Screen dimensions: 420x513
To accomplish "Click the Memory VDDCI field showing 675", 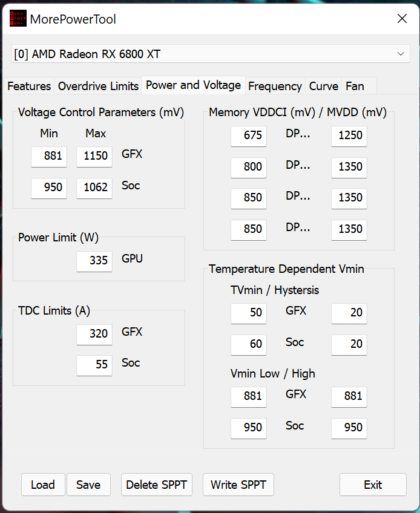I will [249, 136].
